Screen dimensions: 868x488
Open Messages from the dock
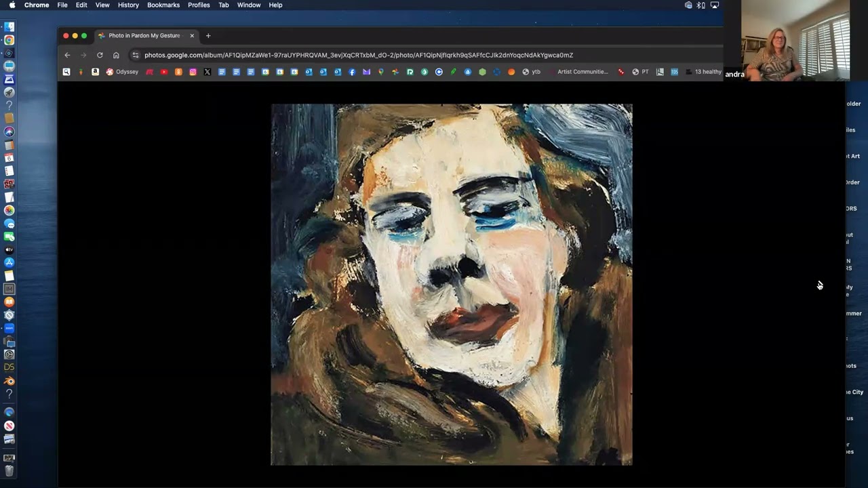pos(9,224)
